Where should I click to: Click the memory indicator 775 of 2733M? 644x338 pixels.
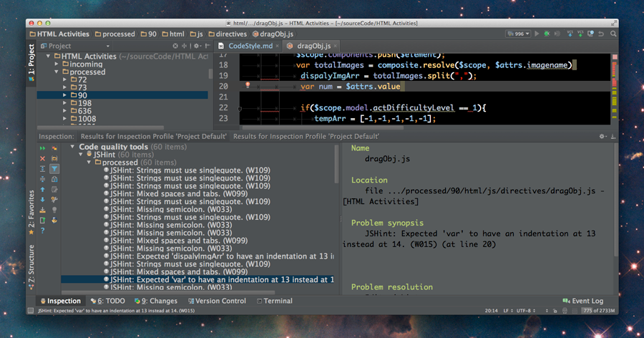[598, 311]
